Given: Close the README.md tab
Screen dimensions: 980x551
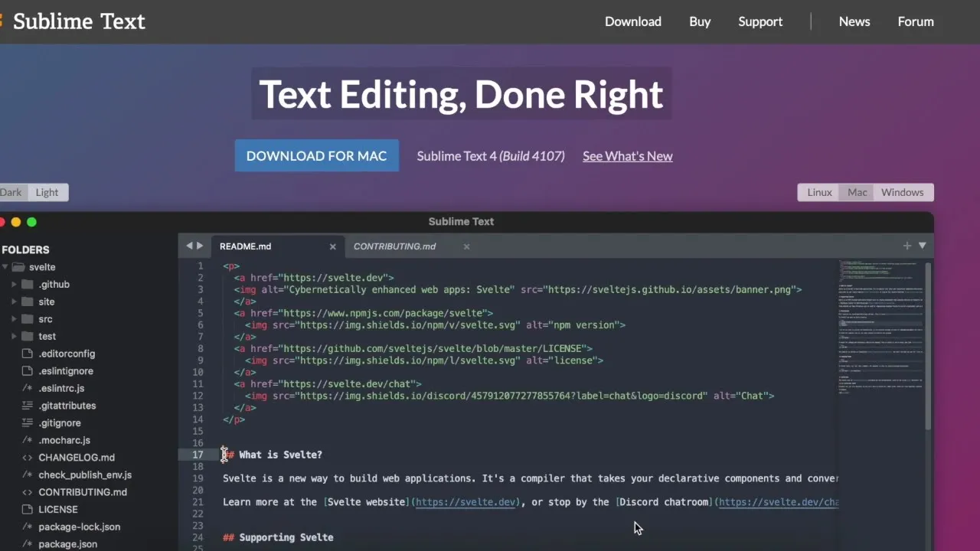Looking at the screenshot, I should (332, 246).
